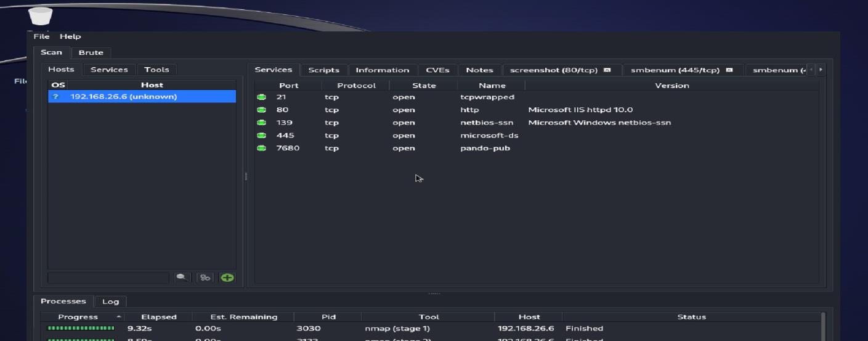868x341 pixels.
Task: Open the right-panel Services tab
Action: pos(274,70)
